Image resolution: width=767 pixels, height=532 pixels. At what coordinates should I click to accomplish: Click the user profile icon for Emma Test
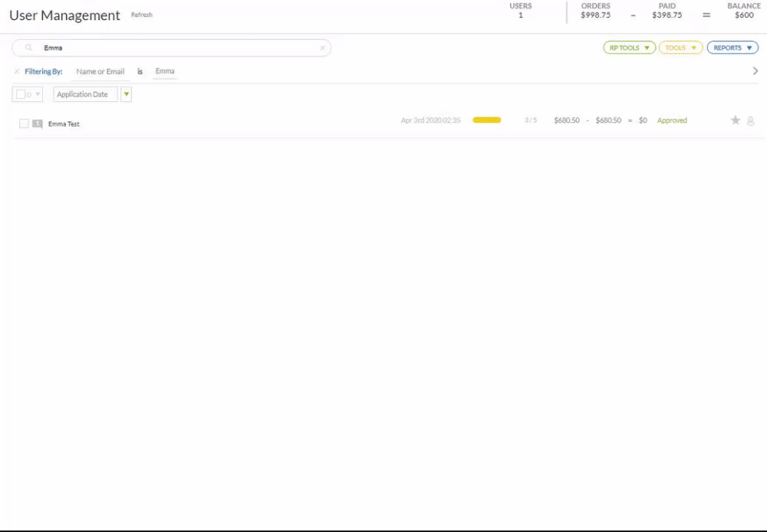click(751, 120)
